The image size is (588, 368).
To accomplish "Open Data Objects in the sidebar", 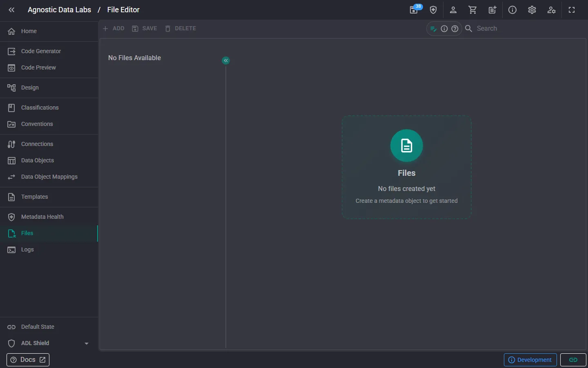I will coord(49,160).
